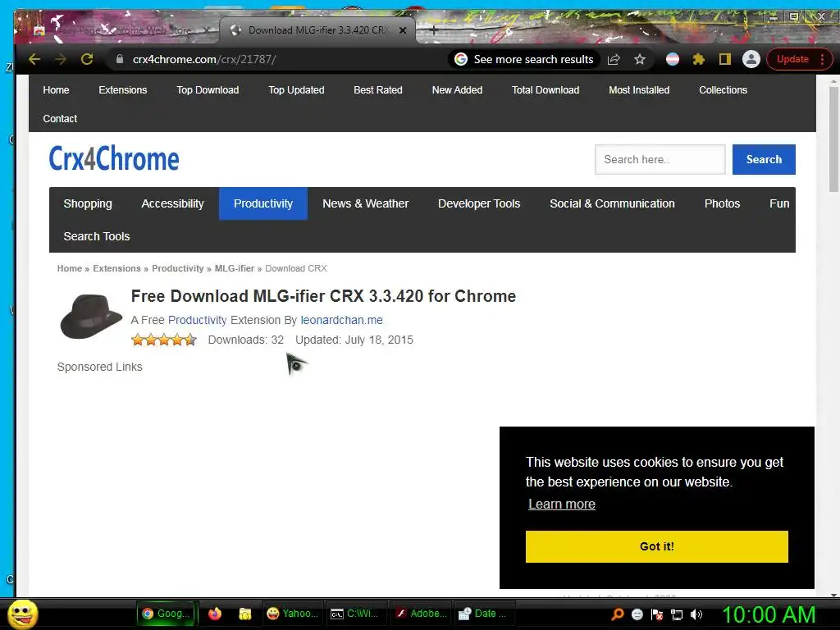Open Top Updated menu item
This screenshot has height=630, width=840.
click(x=296, y=90)
